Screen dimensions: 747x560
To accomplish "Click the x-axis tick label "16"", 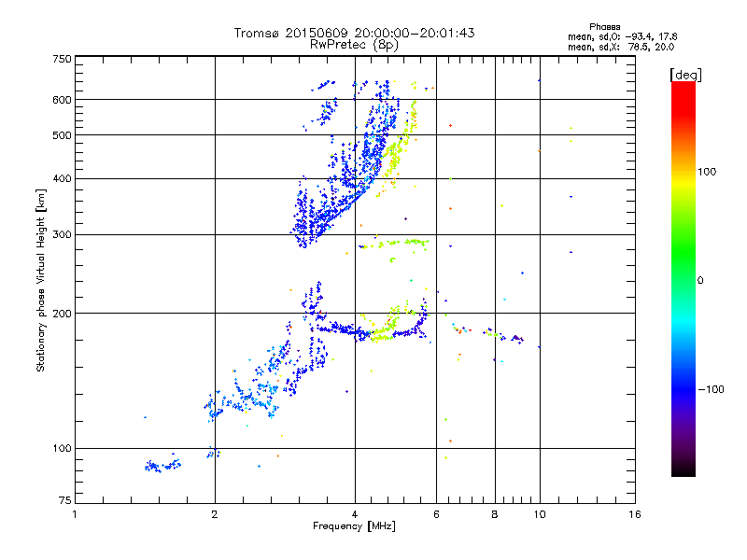I will point(635,514).
